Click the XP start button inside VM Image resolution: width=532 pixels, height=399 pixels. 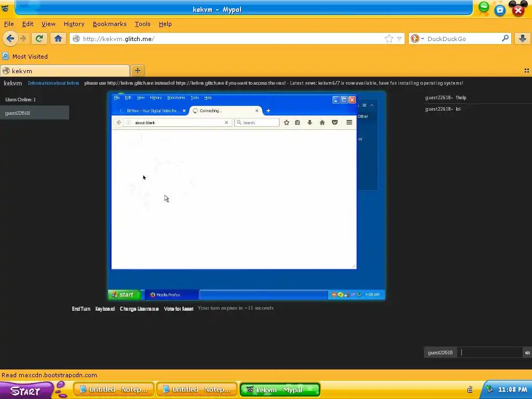click(125, 295)
